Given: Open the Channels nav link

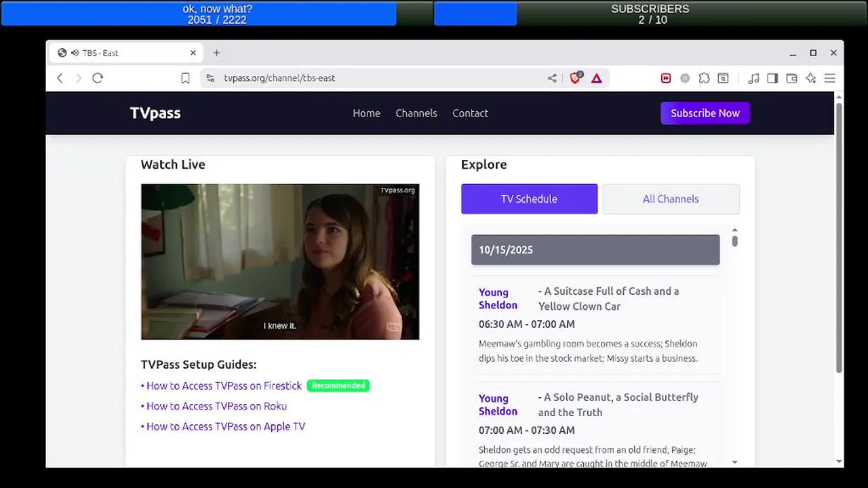Looking at the screenshot, I should click(416, 113).
